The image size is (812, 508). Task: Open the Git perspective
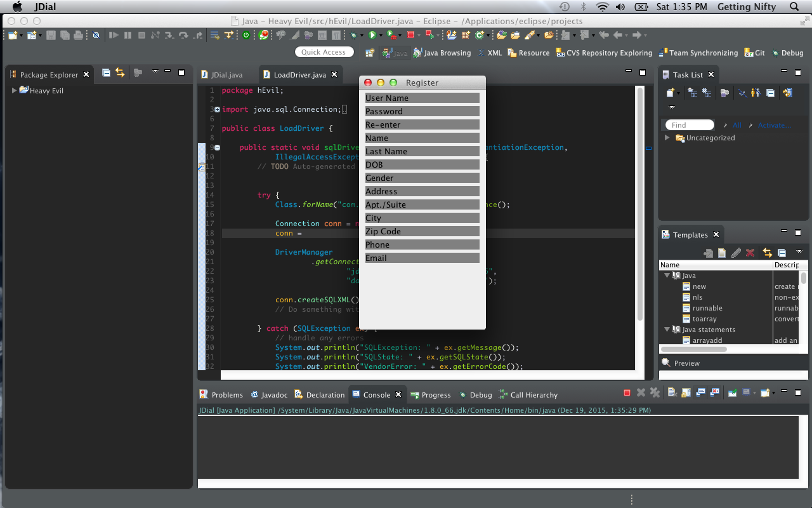[754, 53]
